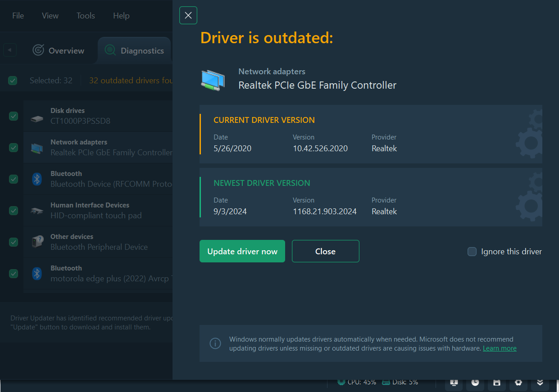Click the network adapter icon in dialog
This screenshot has height=392, width=559.
(213, 80)
